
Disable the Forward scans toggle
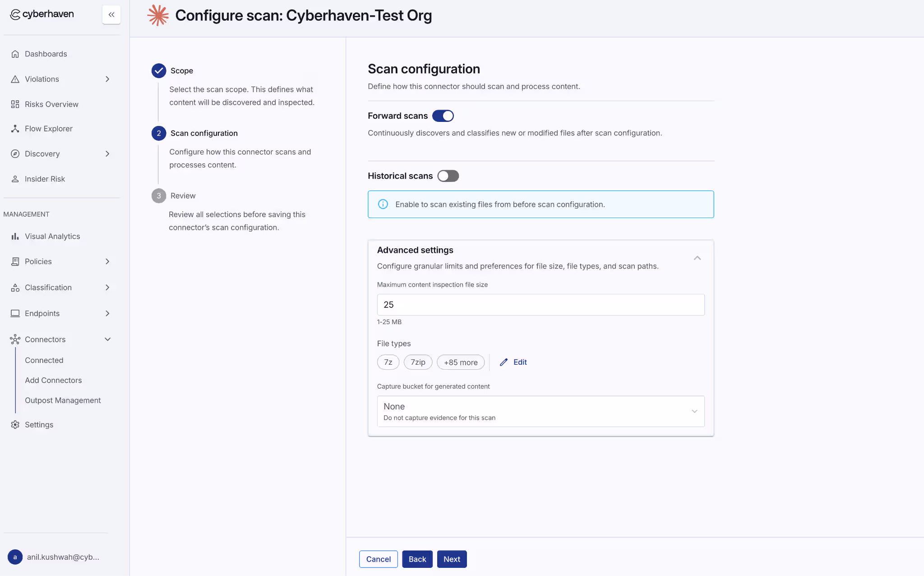(443, 116)
